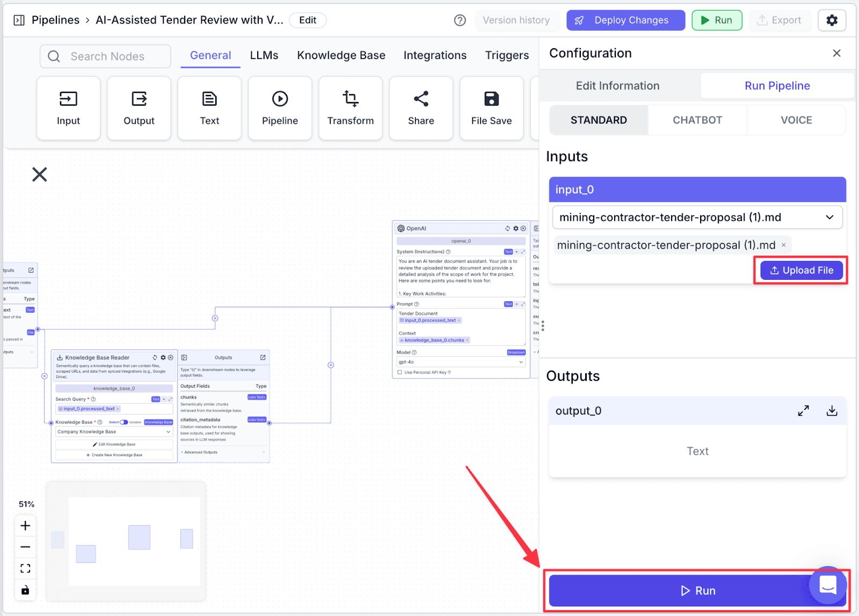Viewport: 859px width, 616px height.
Task: Zoom out the canvas with the minus icon
Action: [25, 547]
